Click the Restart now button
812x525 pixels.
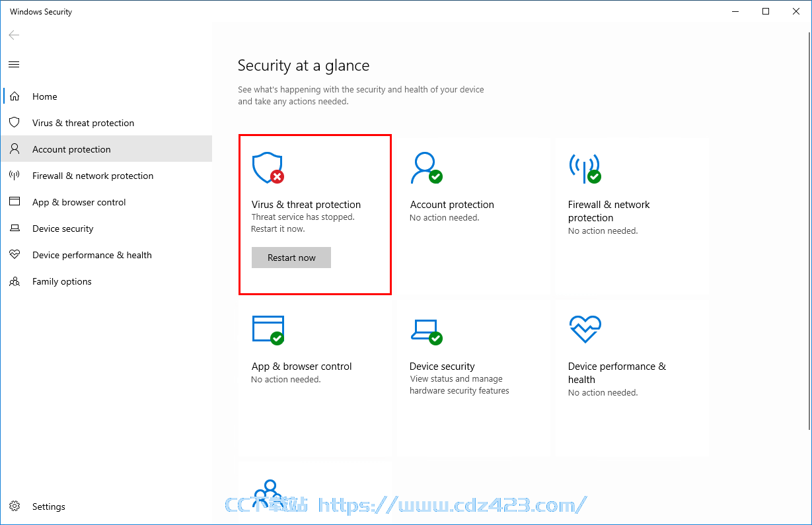pos(291,258)
